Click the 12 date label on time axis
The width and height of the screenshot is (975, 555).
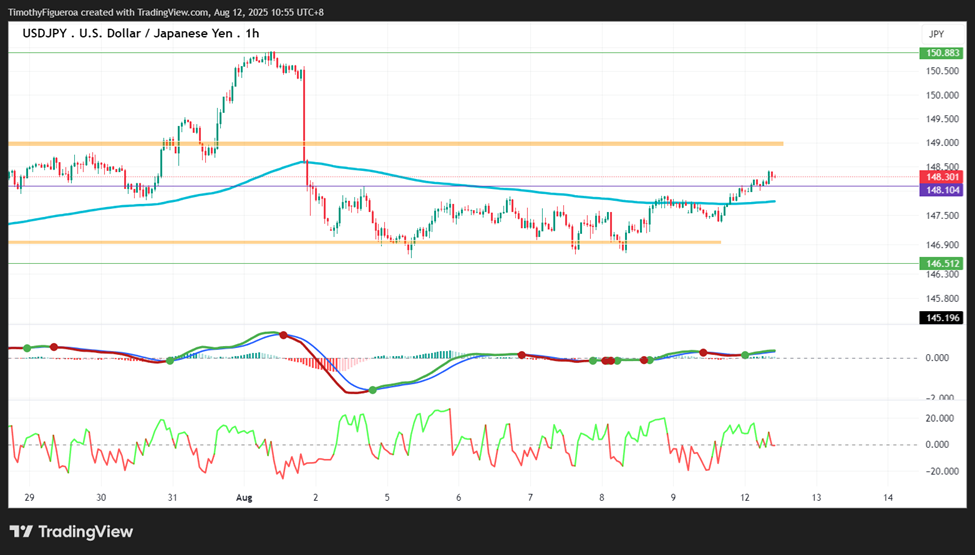[745, 497]
